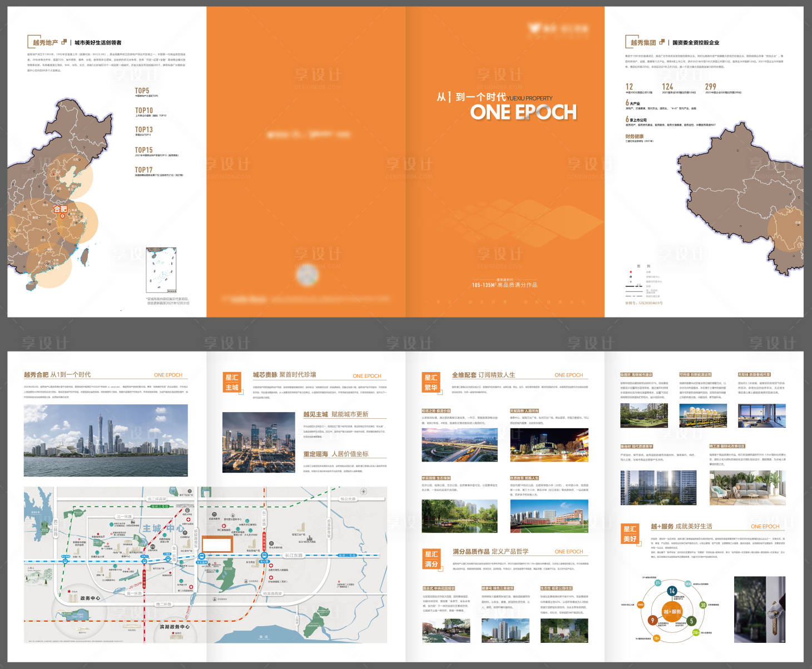Click the orange 越+服务 center circle
The width and height of the screenshot is (812, 669).
pos(672,611)
